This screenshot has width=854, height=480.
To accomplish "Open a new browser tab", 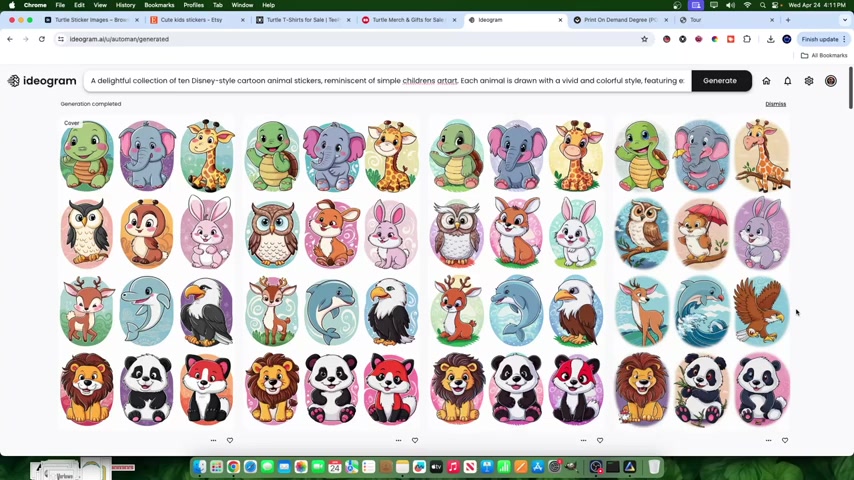I will click(788, 20).
